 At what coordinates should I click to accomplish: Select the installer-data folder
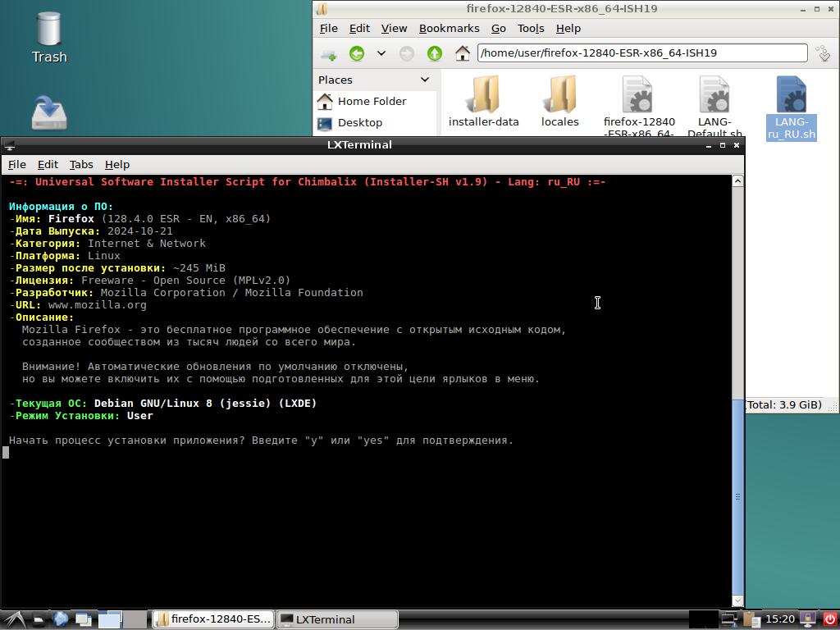[x=484, y=102]
